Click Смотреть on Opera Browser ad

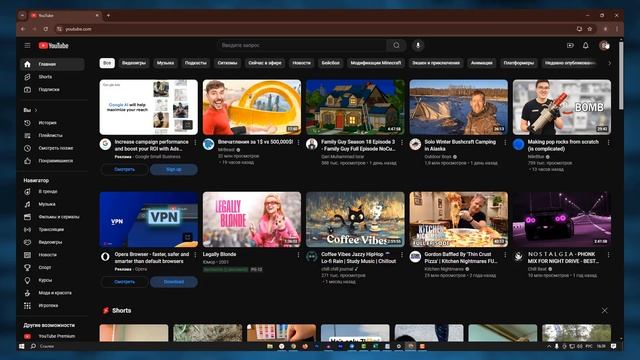click(x=124, y=282)
